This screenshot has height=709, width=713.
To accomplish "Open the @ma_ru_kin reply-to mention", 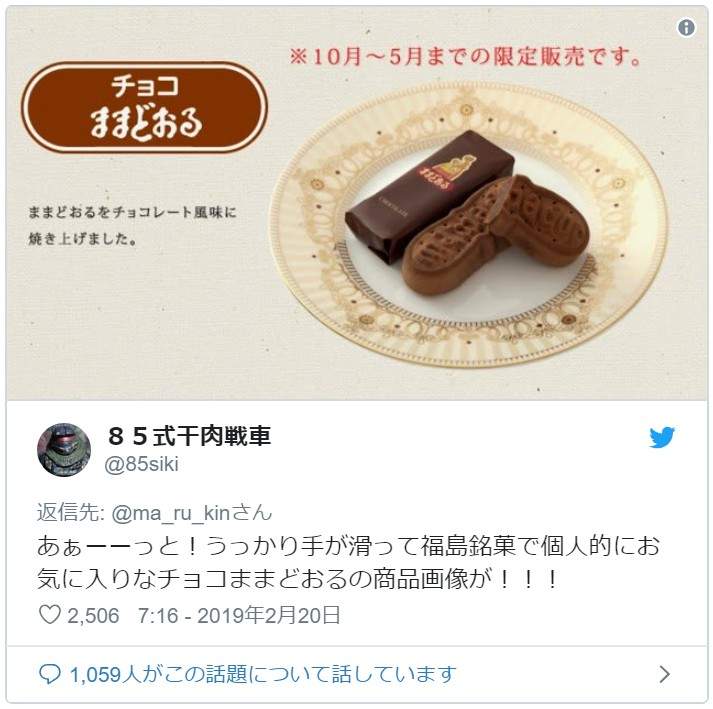I will [171, 513].
